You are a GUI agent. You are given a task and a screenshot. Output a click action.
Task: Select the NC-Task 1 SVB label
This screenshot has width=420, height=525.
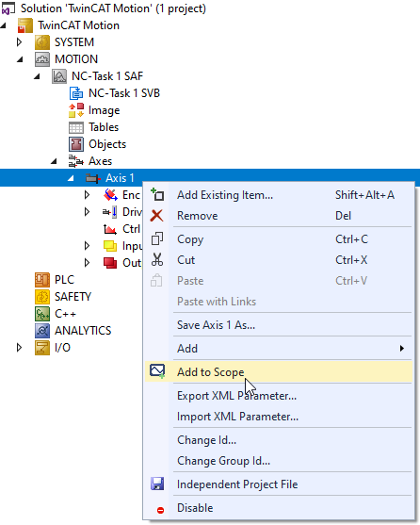click(x=124, y=93)
